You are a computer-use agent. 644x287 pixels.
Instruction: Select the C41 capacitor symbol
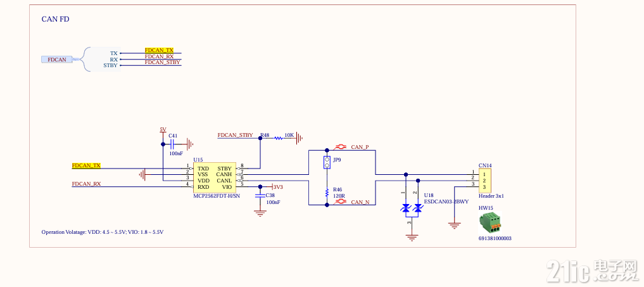point(172,144)
